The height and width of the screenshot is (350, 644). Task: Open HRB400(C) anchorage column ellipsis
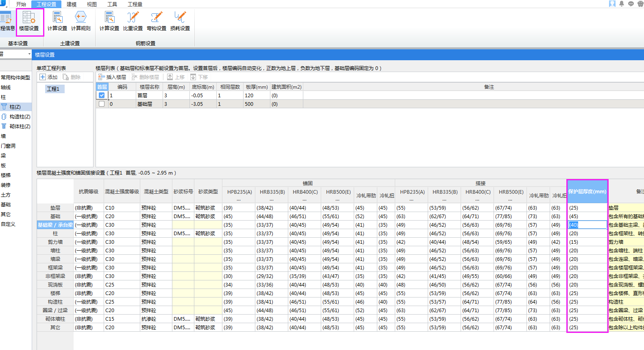pyautogui.click(x=305, y=200)
